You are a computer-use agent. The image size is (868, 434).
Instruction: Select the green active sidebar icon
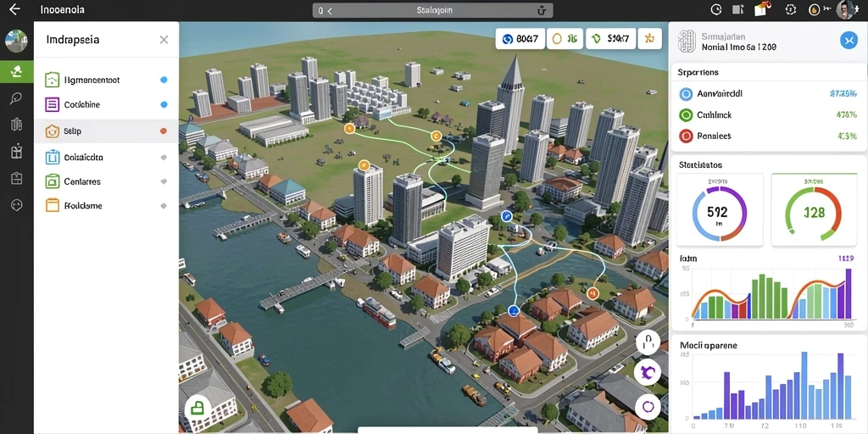click(x=17, y=71)
